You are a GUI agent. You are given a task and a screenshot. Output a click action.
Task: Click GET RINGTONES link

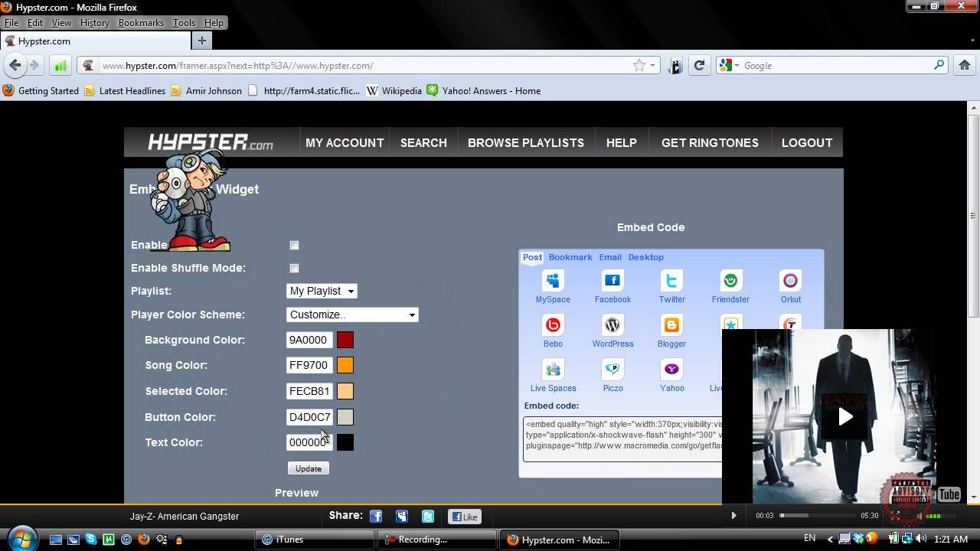710,143
